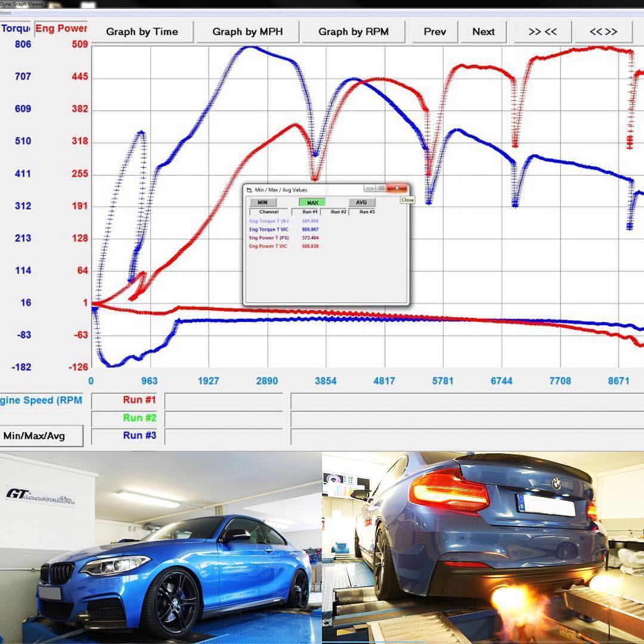Click the Run #2 label field
Screen dimensions: 644x644
140,418
